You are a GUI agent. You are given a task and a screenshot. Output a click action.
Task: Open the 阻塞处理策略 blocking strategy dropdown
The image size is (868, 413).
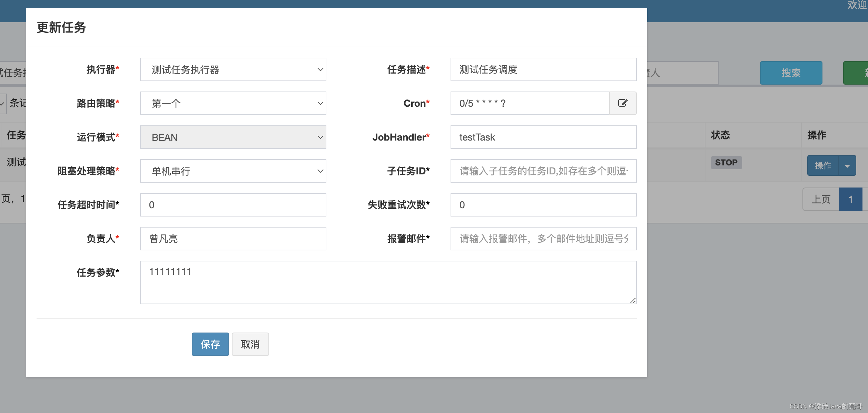233,171
